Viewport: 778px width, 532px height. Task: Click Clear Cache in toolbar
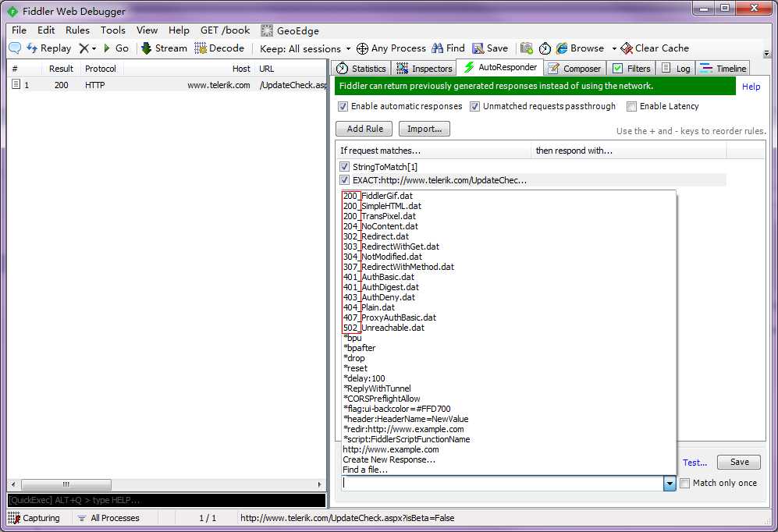click(x=655, y=48)
